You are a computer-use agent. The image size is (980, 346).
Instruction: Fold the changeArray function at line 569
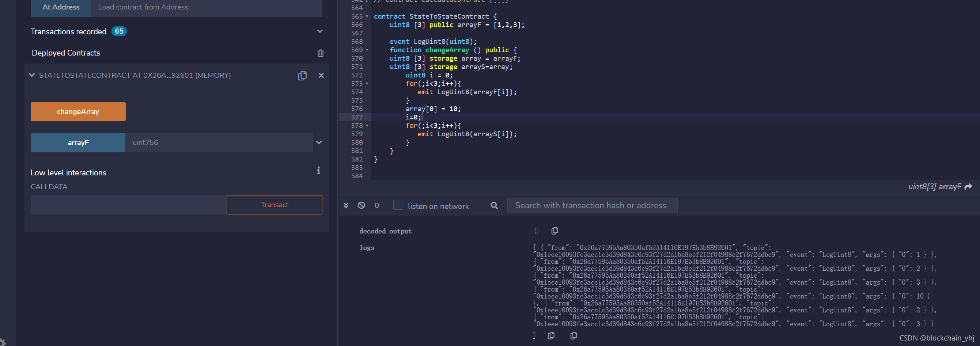[367, 50]
